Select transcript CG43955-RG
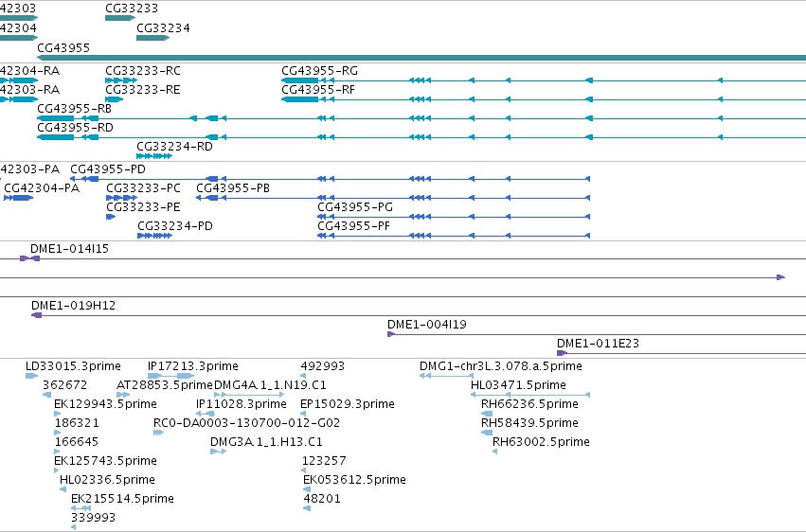 (544, 80)
